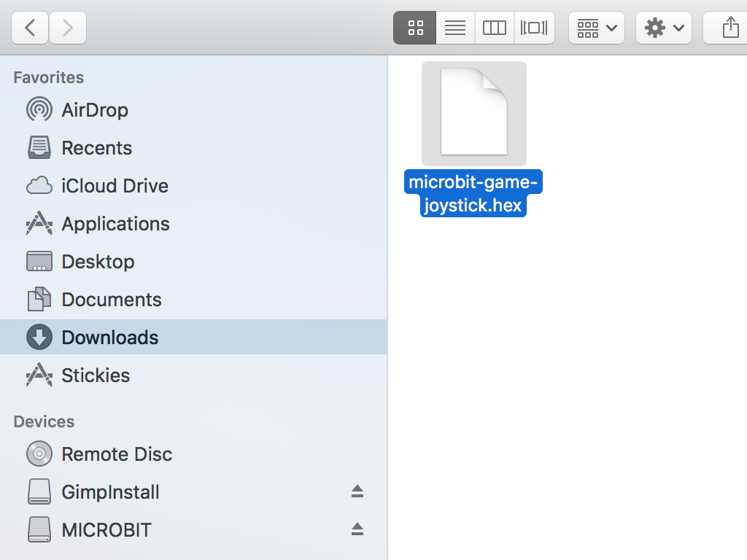Screen dimensions: 747x560
Task: Click the Recents sidebar icon
Action: (x=39, y=147)
